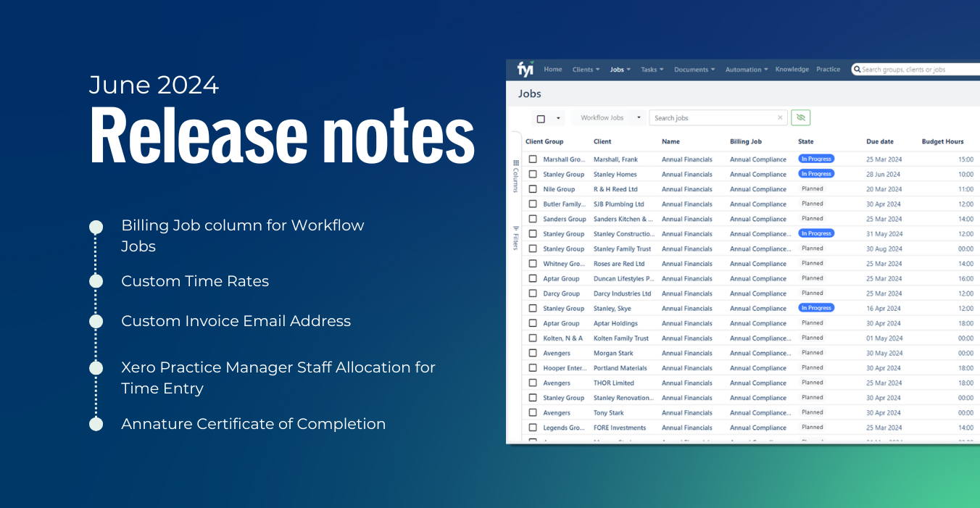980x508 pixels.
Task: Sort by the Due date column header
Action: click(880, 141)
